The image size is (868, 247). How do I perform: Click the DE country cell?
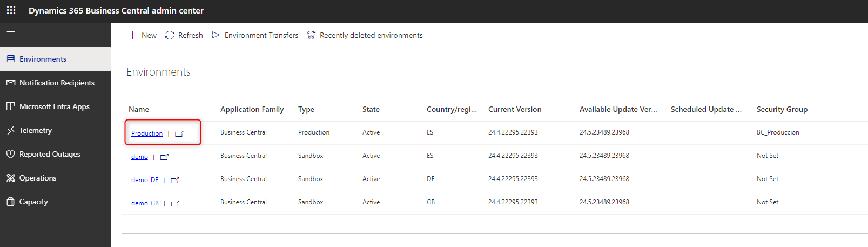(430, 179)
